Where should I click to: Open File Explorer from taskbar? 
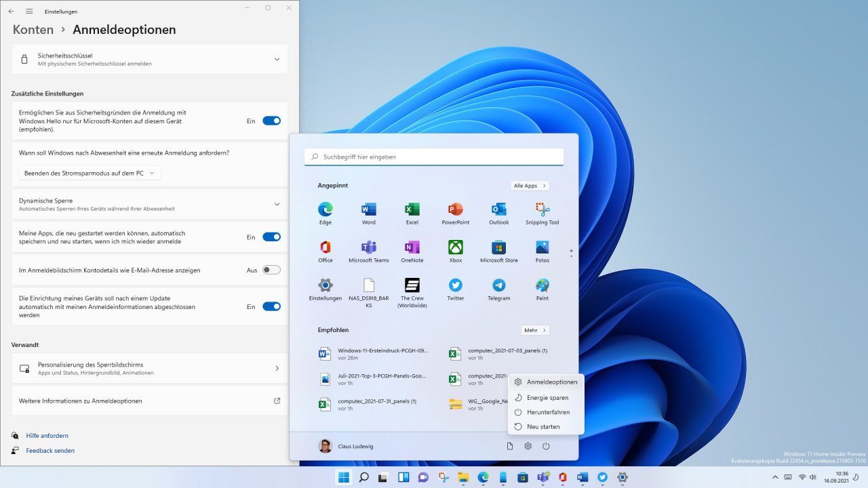click(463, 477)
